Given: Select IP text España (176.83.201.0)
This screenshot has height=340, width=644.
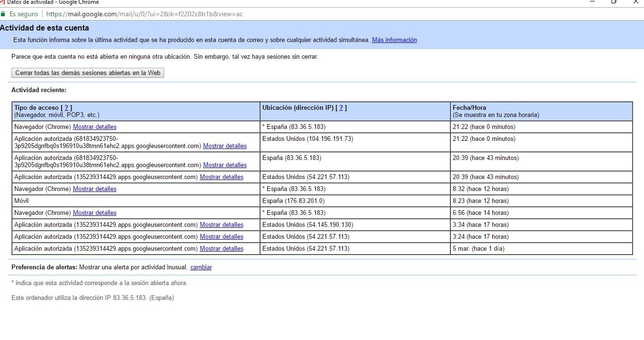Looking at the screenshot, I should [x=293, y=201].
